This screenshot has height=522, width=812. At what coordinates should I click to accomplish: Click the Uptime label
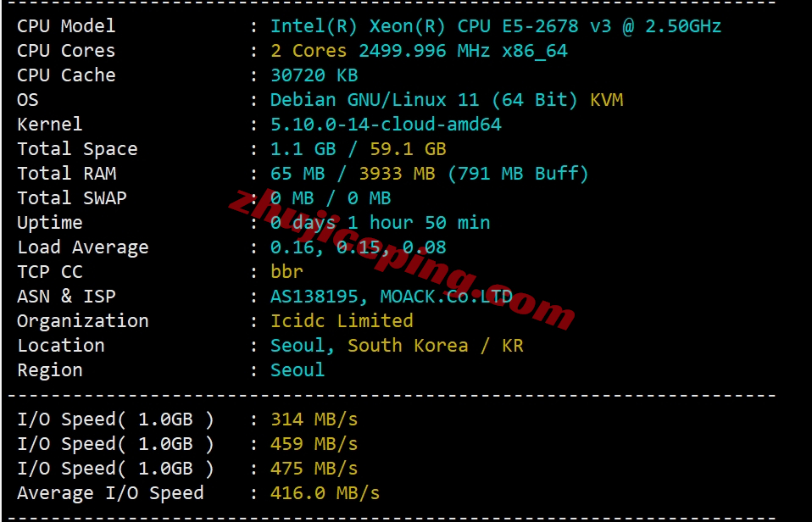[x=50, y=223]
